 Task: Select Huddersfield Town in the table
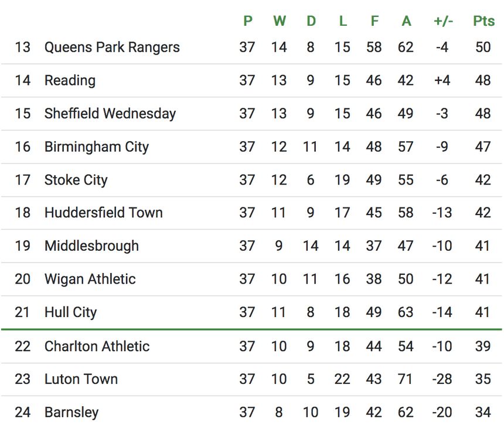104,213
